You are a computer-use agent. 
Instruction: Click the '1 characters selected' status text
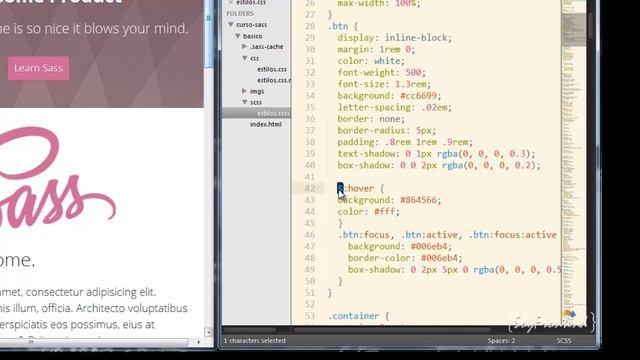click(x=255, y=340)
